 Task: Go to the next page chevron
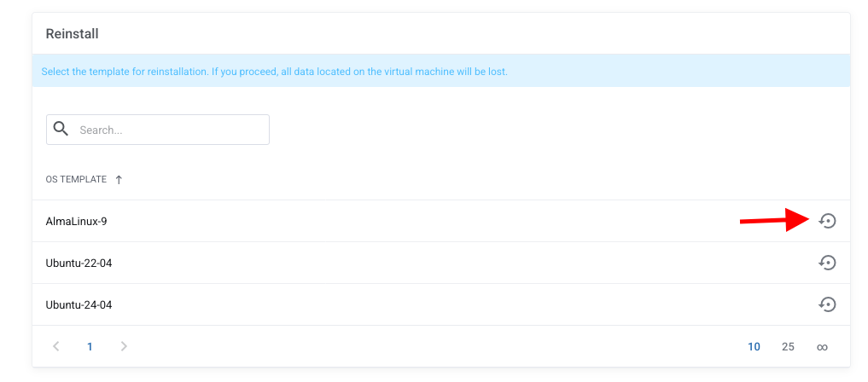point(124,346)
